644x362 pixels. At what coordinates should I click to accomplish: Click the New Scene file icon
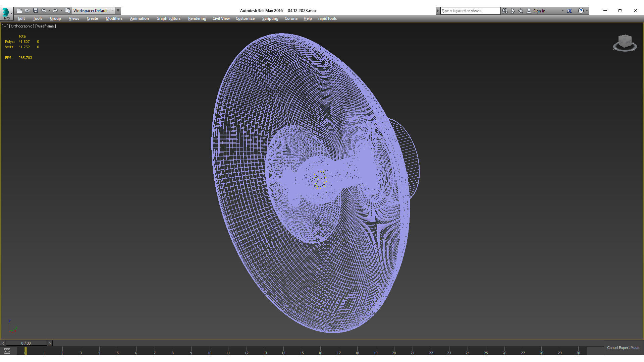pos(19,11)
